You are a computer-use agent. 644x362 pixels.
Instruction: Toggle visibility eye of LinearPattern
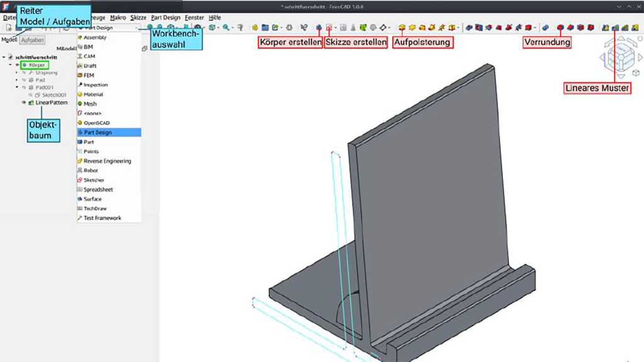25,103
